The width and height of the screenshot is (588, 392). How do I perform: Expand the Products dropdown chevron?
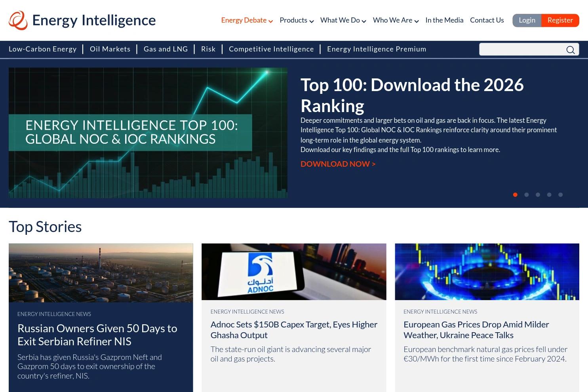312,21
